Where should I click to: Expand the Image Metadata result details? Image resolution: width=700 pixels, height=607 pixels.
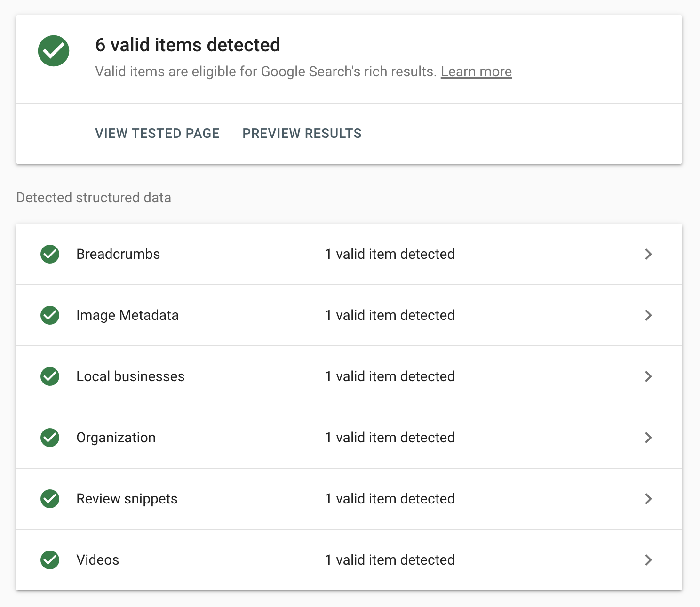pyautogui.click(x=649, y=315)
